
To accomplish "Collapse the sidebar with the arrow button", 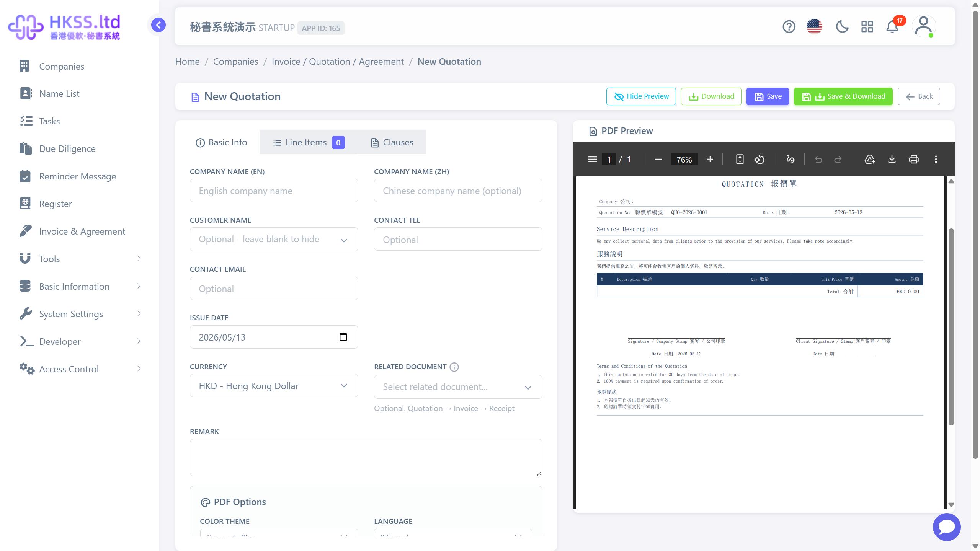I will pos(158,25).
